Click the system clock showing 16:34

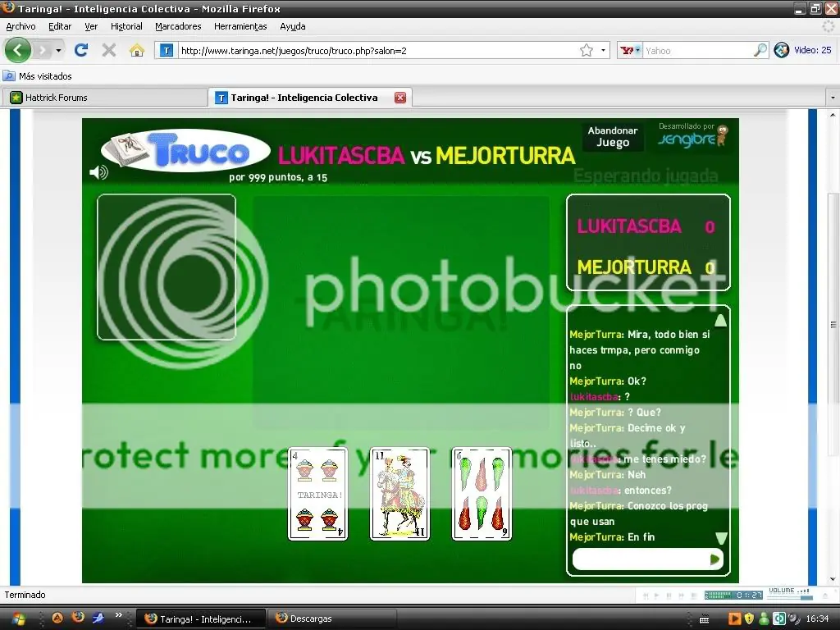[818, 619]
